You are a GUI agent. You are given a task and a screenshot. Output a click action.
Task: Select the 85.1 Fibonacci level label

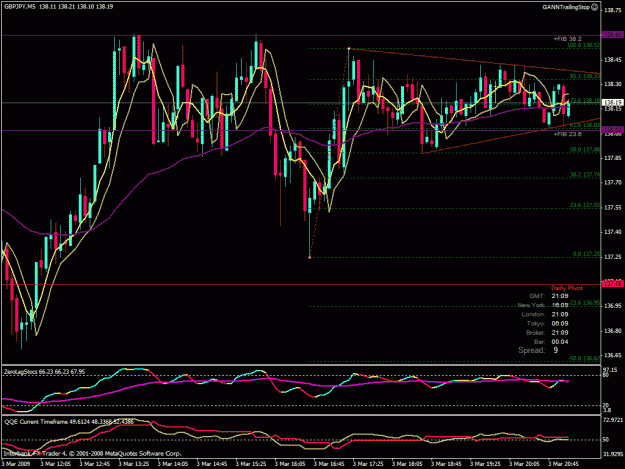coord(585,76)
